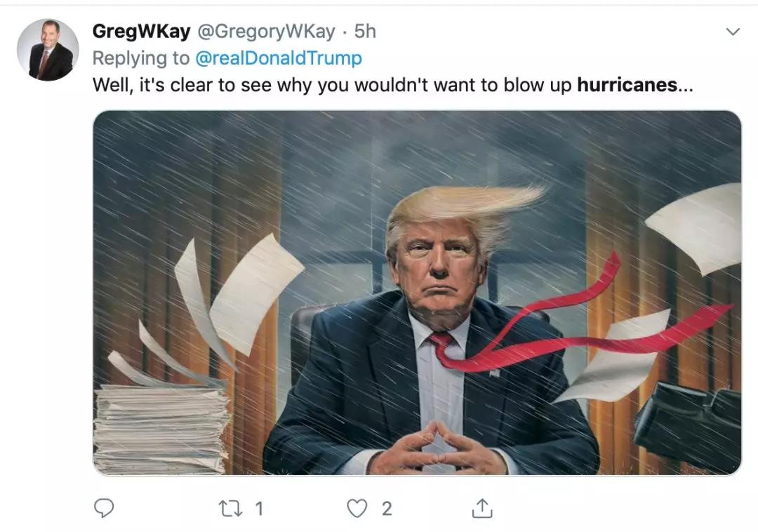Viewport: 758px width, 532px height.
Task: Open GregWKay's profile picture avatar
Action: tap(48, 50)
